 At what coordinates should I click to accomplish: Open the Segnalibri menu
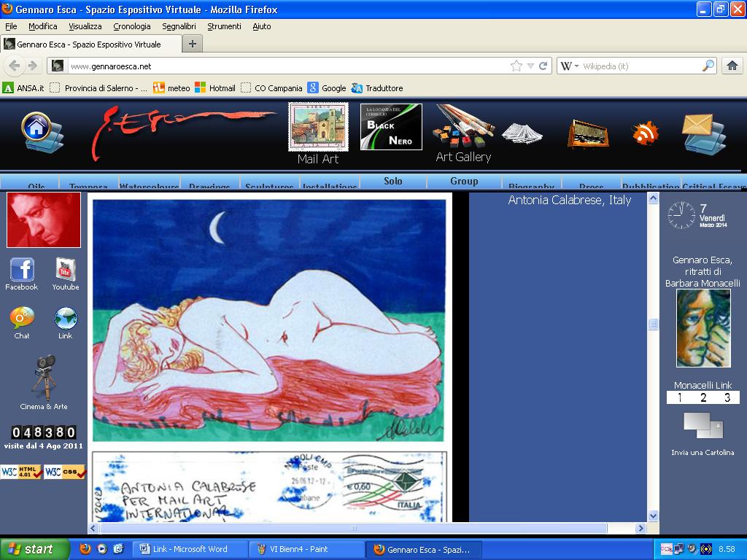click(179, 26)
